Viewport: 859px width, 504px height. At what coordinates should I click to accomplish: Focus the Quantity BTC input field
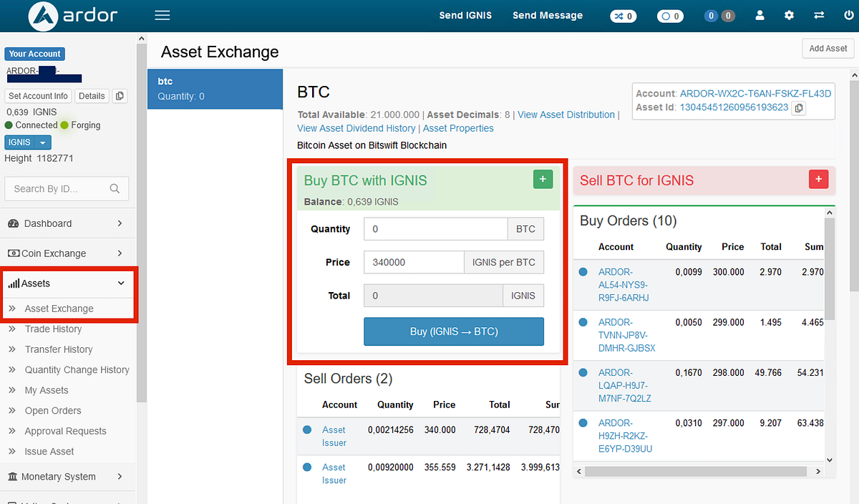tap(436, 229)
